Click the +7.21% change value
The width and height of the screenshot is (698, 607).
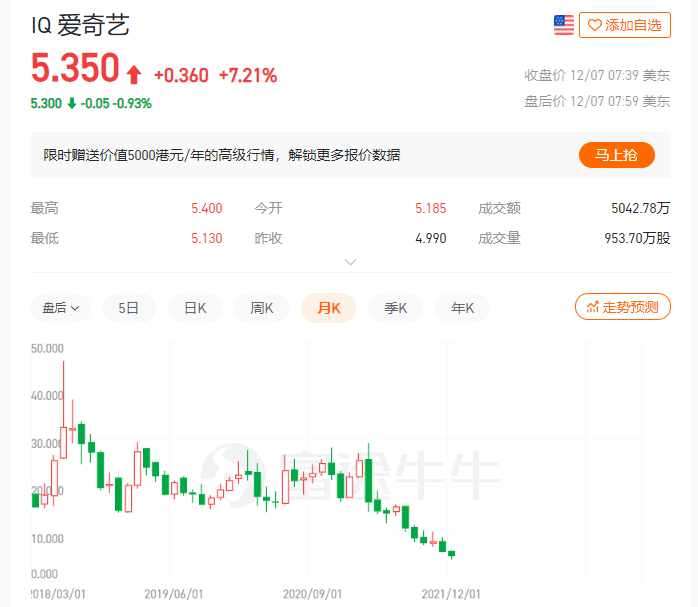248,76
